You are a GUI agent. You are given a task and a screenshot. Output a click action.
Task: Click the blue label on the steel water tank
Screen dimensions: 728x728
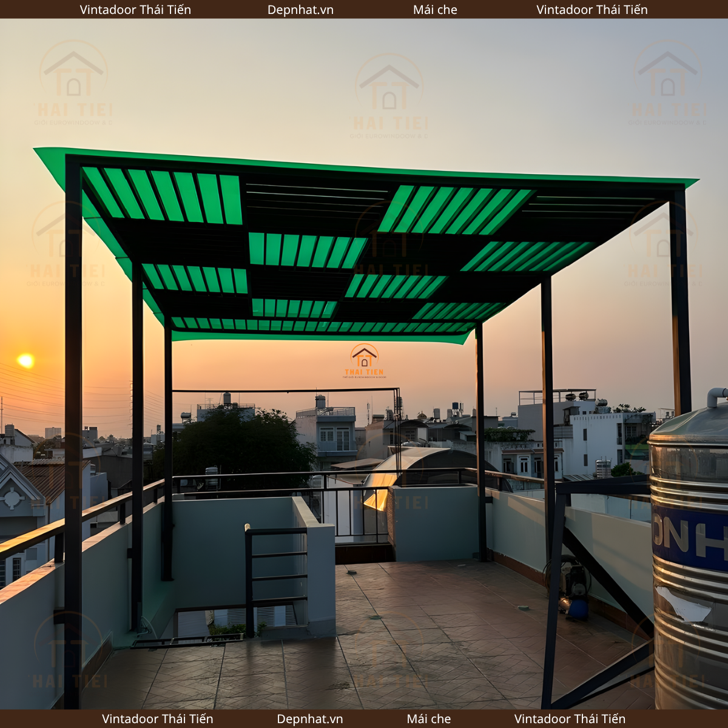click(692, 538)
